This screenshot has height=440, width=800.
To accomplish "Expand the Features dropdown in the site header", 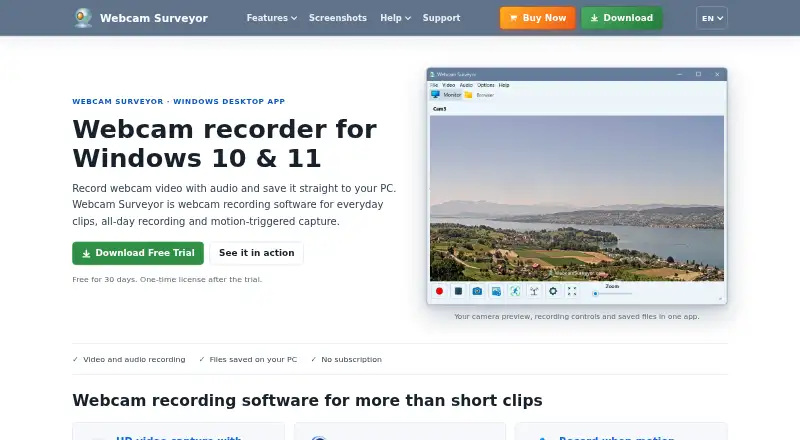I will (271, 18).
